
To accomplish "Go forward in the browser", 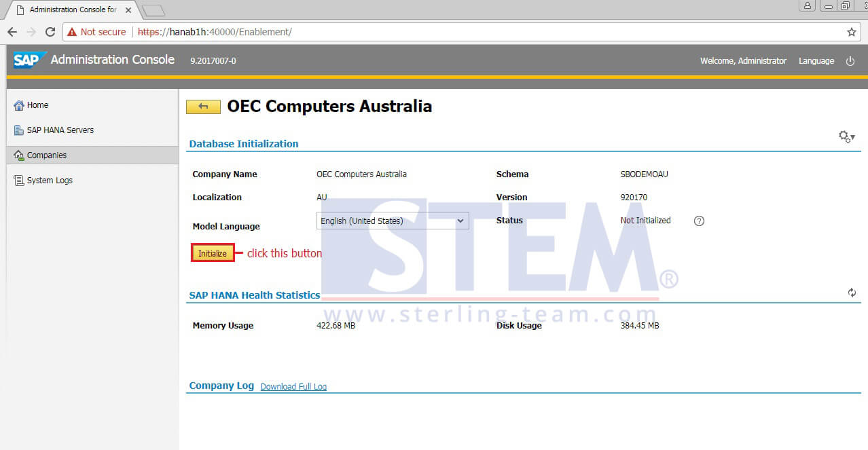I will [x=31, y=32].
